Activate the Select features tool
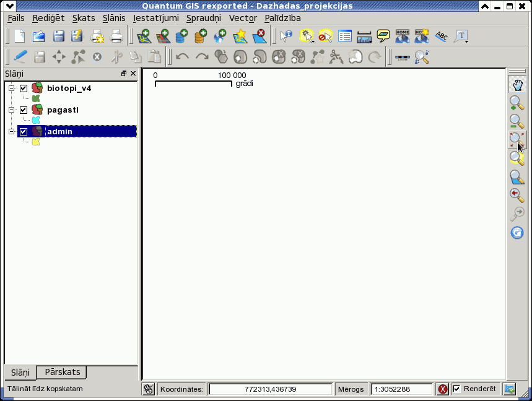This screenshot has width=532, height=401. click(306, 36)
